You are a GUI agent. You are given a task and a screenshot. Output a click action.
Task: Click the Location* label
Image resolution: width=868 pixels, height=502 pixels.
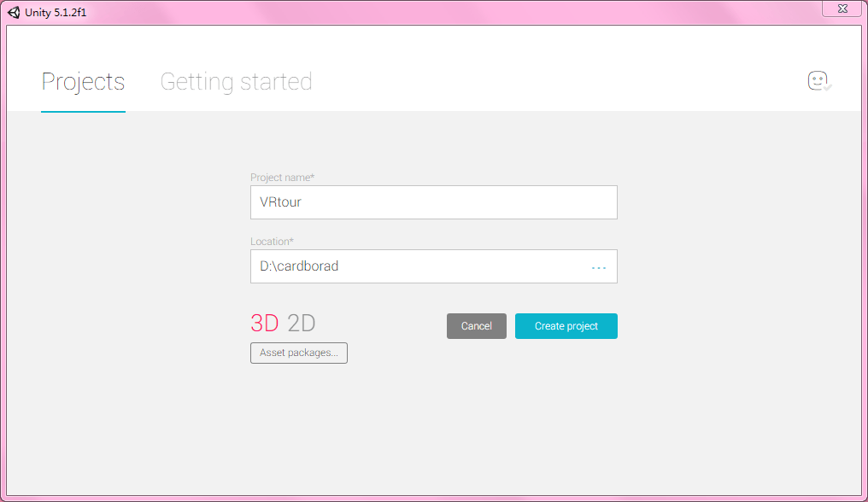[x=272, y=242]
